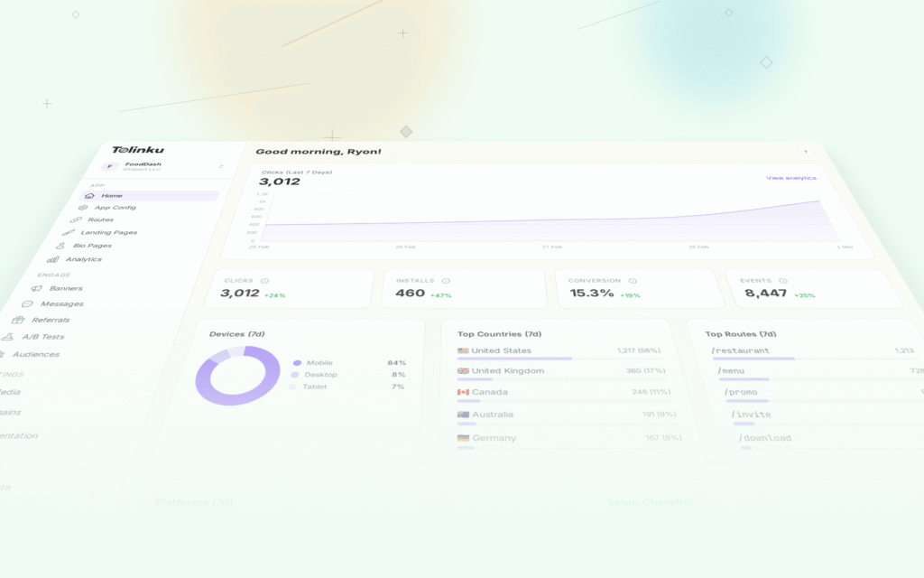Image resolution: width=924 pixels, height=578 pixels.
Task: Click the View analytics link
Action: click(x=792, y=178)
